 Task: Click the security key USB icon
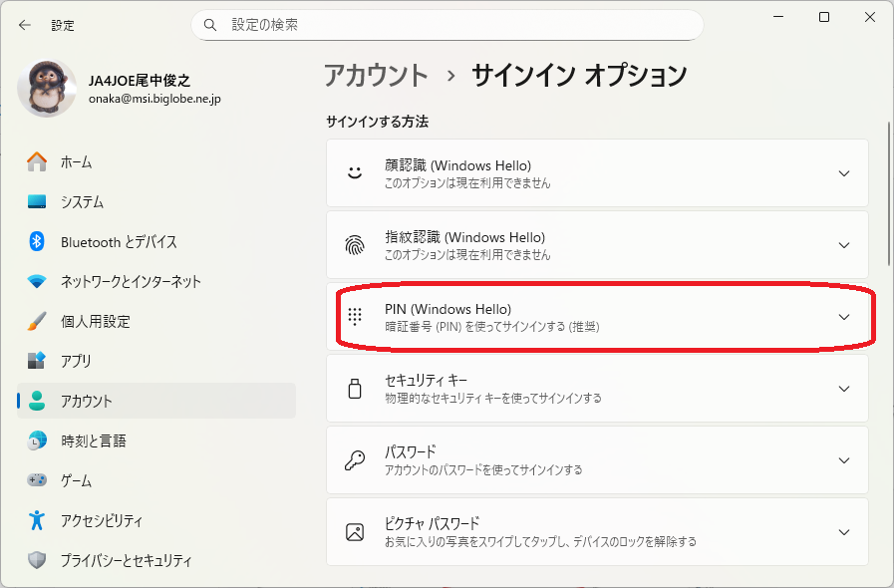coord(355,389)
